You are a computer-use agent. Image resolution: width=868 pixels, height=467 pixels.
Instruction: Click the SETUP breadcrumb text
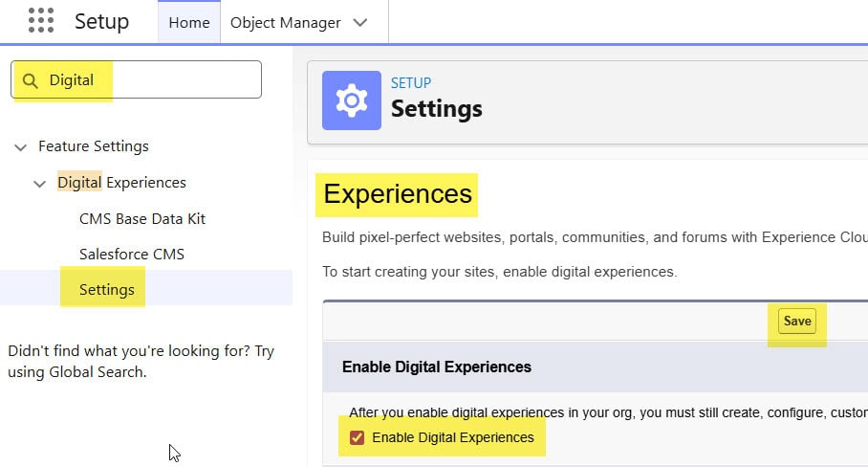411,83
